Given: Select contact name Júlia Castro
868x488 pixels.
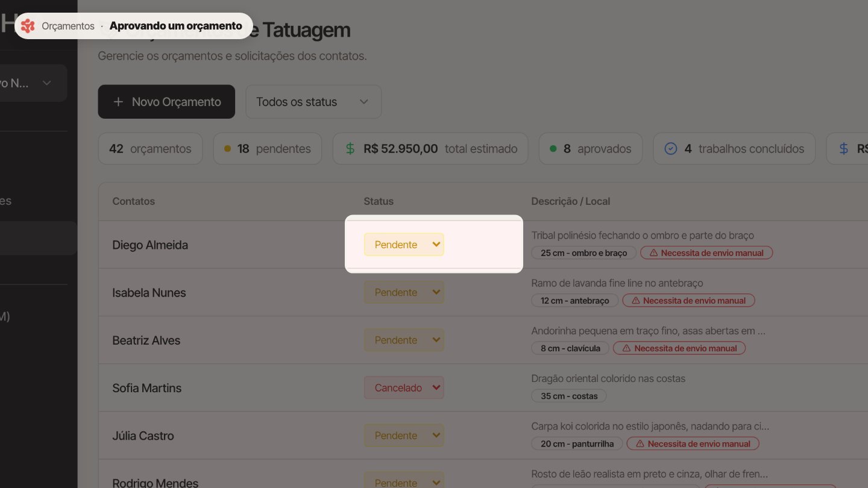Looking at the screenshot, I should [143, 436].
